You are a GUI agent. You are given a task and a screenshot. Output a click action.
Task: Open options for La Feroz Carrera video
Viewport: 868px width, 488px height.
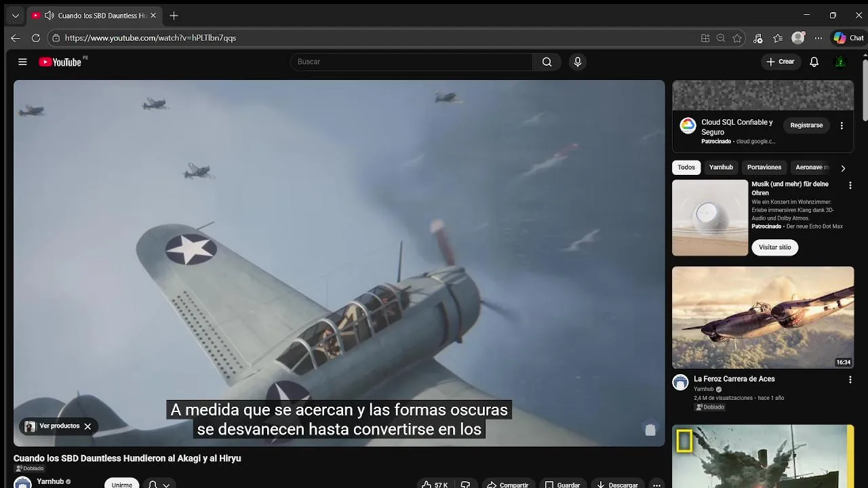click(x=850, y=380)
